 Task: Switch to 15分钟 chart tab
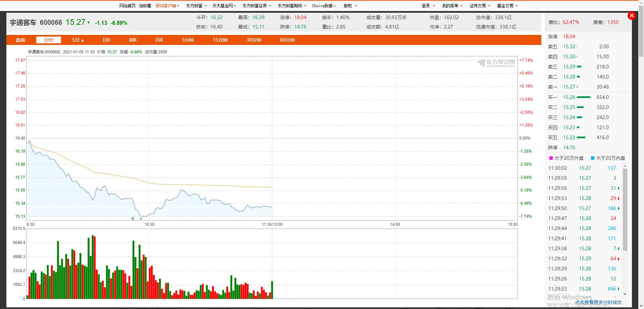pos(220,40)
